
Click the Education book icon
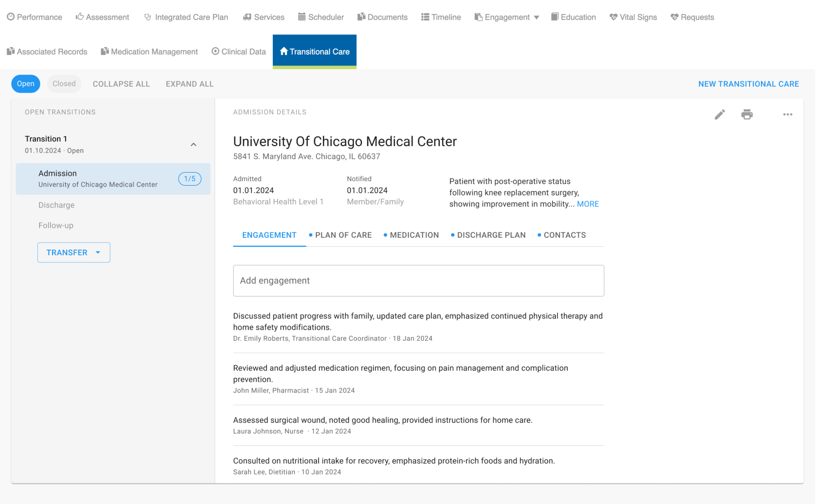555,17
